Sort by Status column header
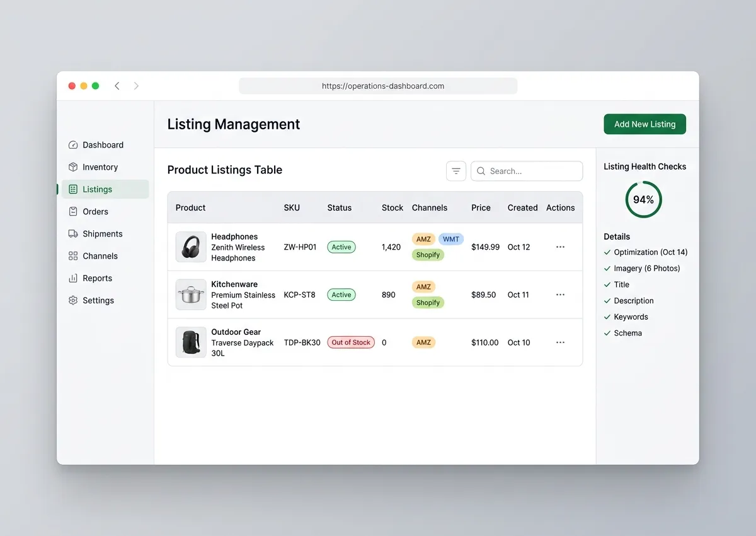 (x=340, y=207)
